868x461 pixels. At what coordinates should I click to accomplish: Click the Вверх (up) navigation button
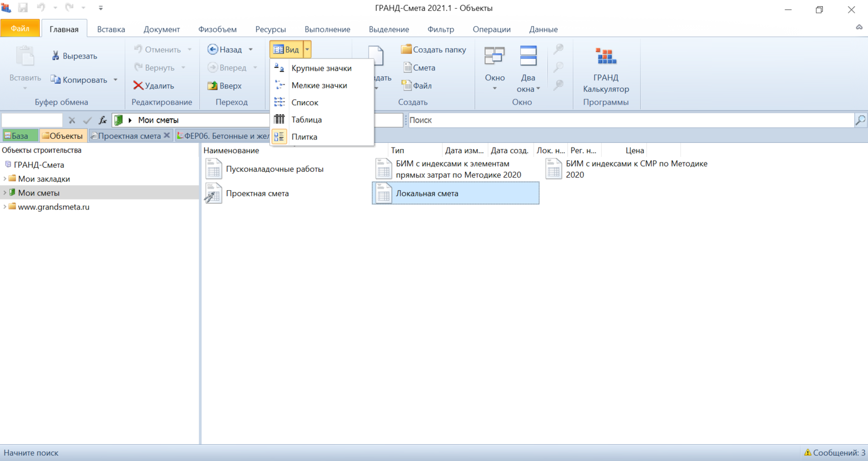(x=225, y=86)
